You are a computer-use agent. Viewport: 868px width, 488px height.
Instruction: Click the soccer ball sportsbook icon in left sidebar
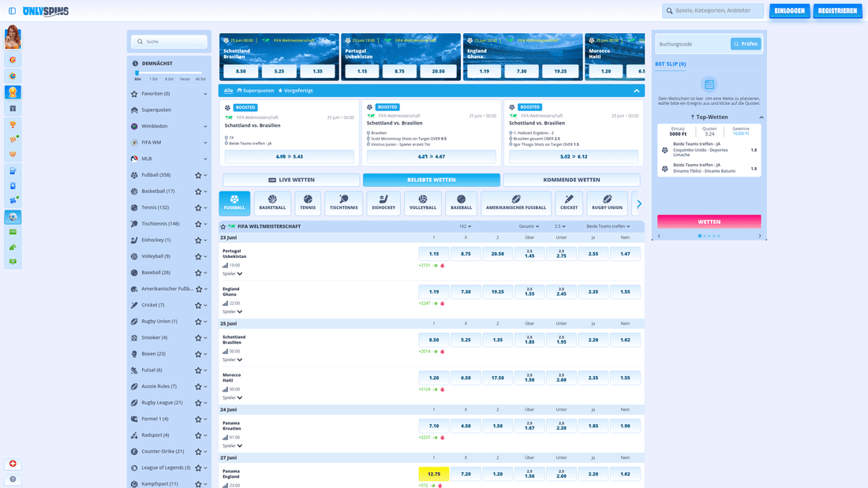tap(13, 217)
